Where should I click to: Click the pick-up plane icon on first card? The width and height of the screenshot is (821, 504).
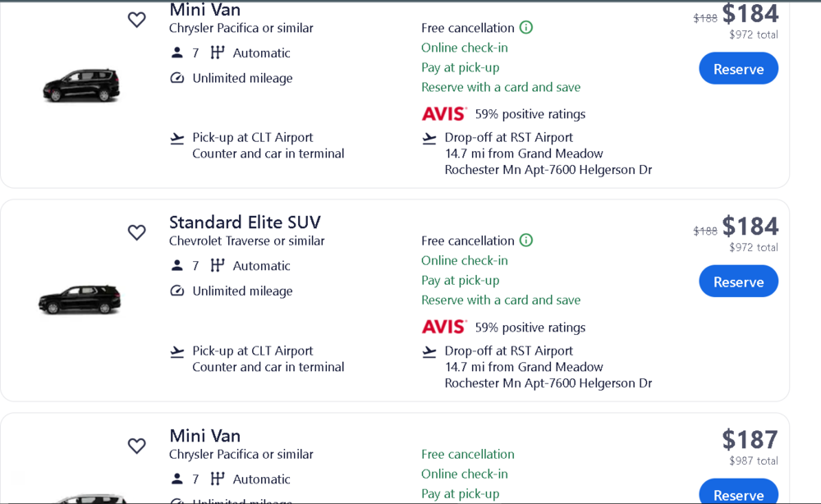point(177,139)
